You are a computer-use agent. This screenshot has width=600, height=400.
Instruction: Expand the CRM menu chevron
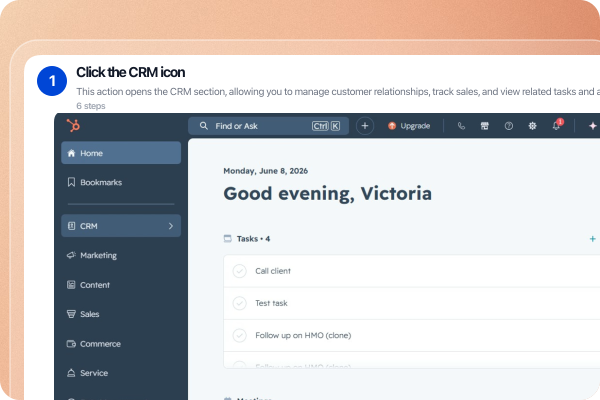(x=171, y=226)
